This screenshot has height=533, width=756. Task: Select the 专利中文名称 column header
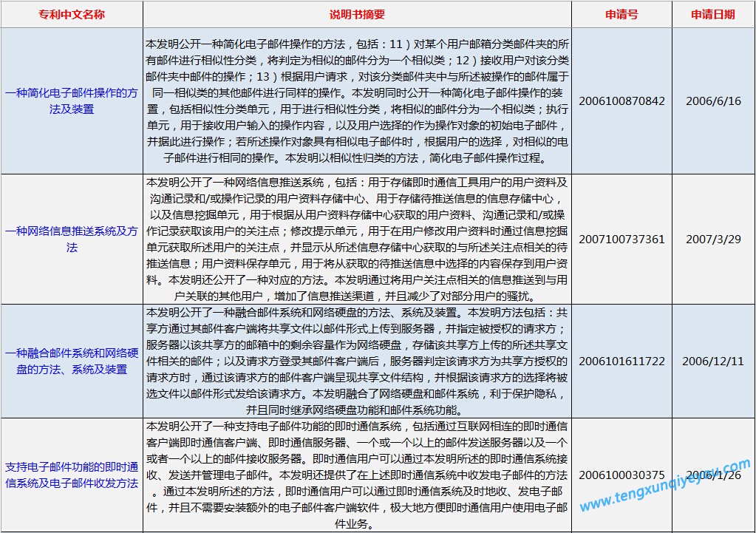point(72,15)
